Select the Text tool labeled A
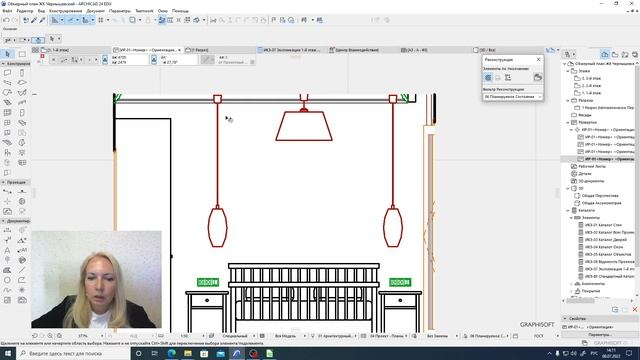Image resolution: width=640 pixels, height=360 pixels. click(x=7, y=250)
